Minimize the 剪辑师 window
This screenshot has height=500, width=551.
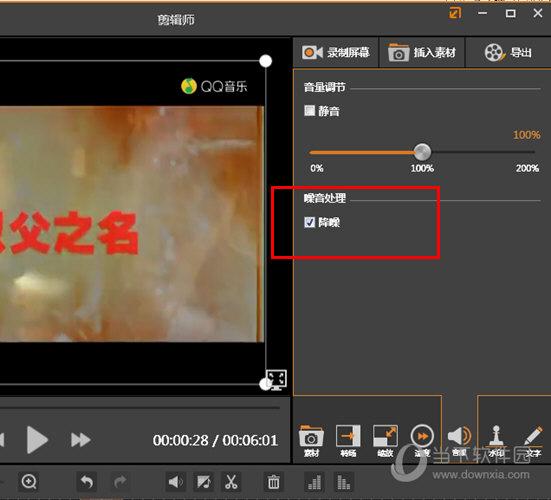click(482, 13)
